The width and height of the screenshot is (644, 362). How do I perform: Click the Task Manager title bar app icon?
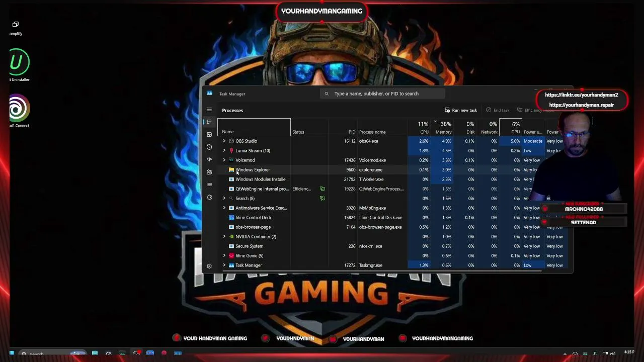pyautogui.click(x=209, y=94)
